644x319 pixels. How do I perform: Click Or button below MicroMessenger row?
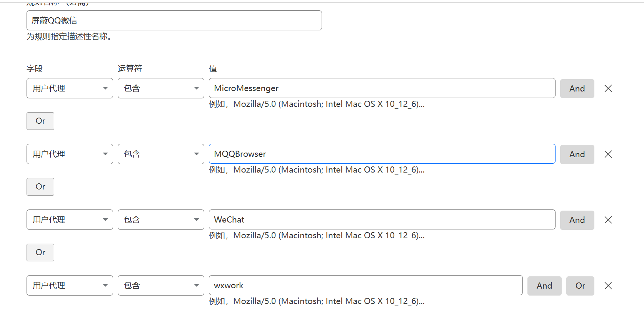40,121
